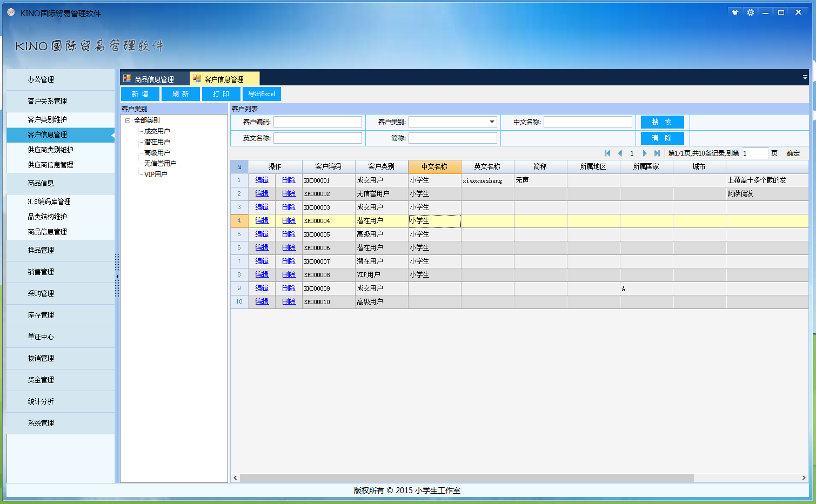The height and width of the screenshot is (504, 816).
Task: Click 编辑 link for KH000010
Action: coord(262,301)
